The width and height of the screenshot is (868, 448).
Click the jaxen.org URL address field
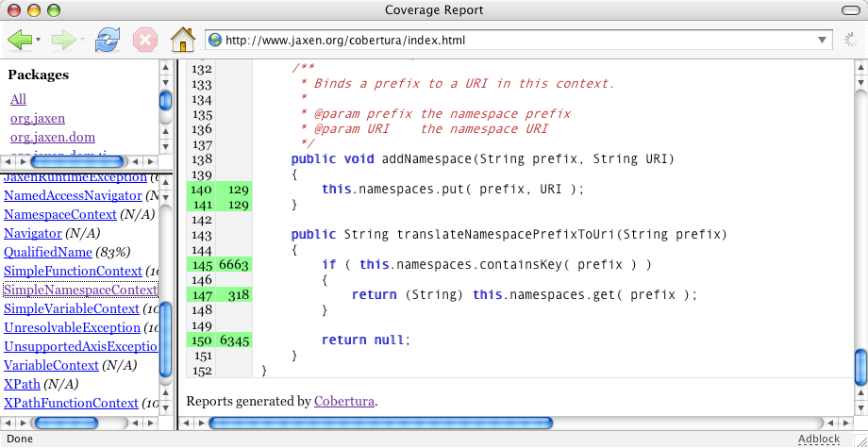tap(518, 40)
